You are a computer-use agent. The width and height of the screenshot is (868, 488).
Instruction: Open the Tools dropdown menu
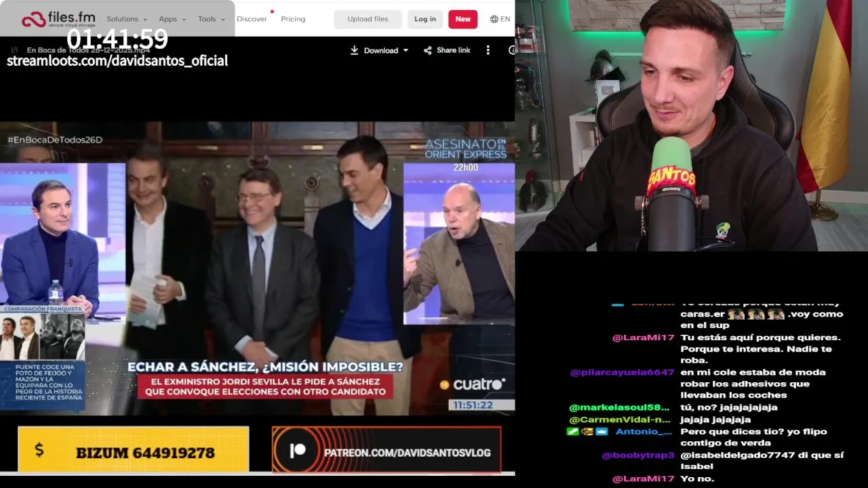pos(211,19)
